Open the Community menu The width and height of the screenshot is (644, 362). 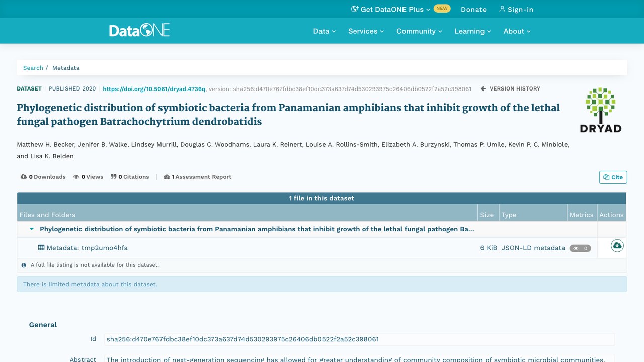pyautogui.click(x=419, y=31)
